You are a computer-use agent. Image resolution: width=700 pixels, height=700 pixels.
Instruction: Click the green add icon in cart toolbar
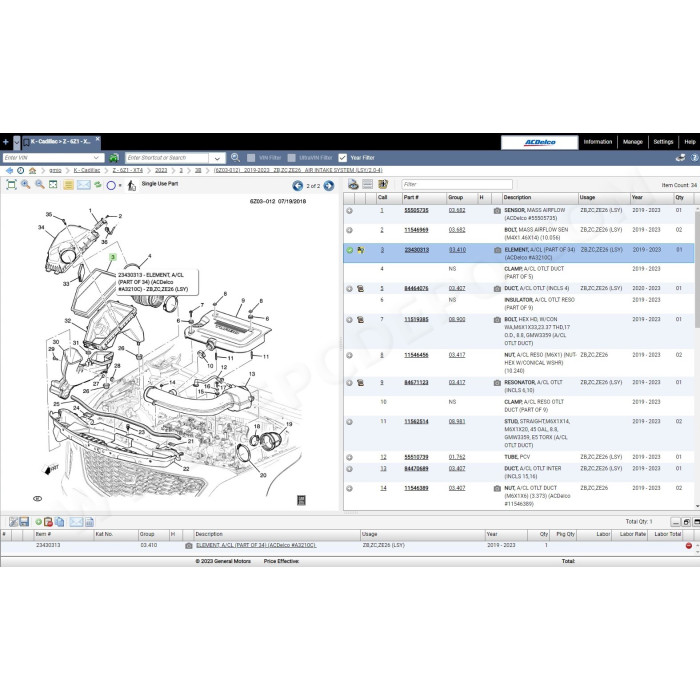point(38,522)
